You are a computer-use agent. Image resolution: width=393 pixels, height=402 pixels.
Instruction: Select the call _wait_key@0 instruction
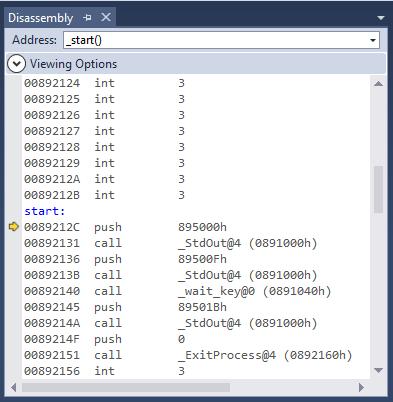tap(178, 291)
